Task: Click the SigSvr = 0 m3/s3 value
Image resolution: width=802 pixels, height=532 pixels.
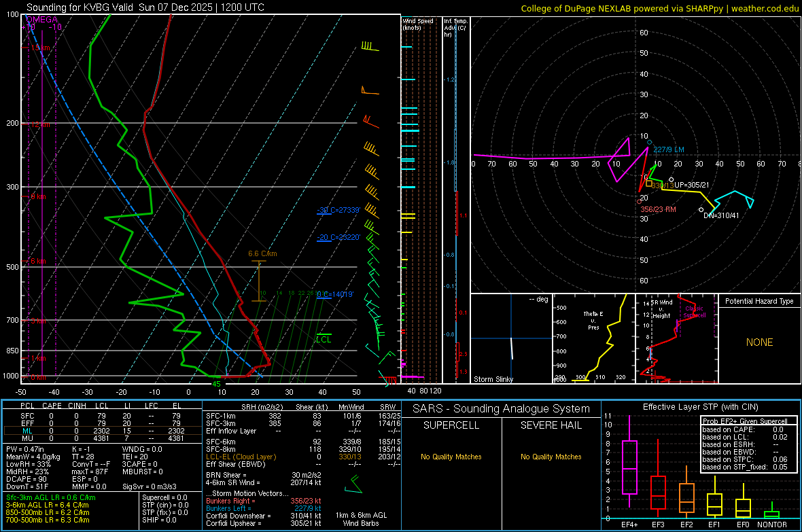Action: tap(150, 486)
